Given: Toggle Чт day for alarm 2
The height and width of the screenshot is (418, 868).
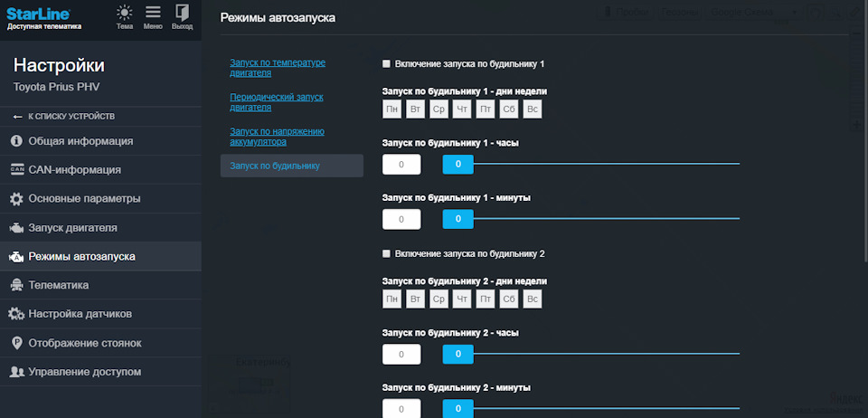Looking at the screenshot, I should click(x=462, y=299).
